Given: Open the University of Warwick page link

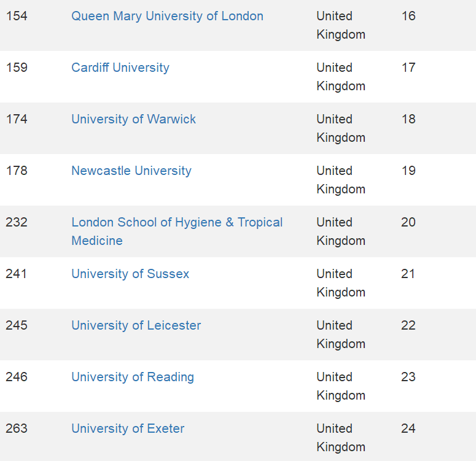Looking at the screenshot, I should point(133,119).
